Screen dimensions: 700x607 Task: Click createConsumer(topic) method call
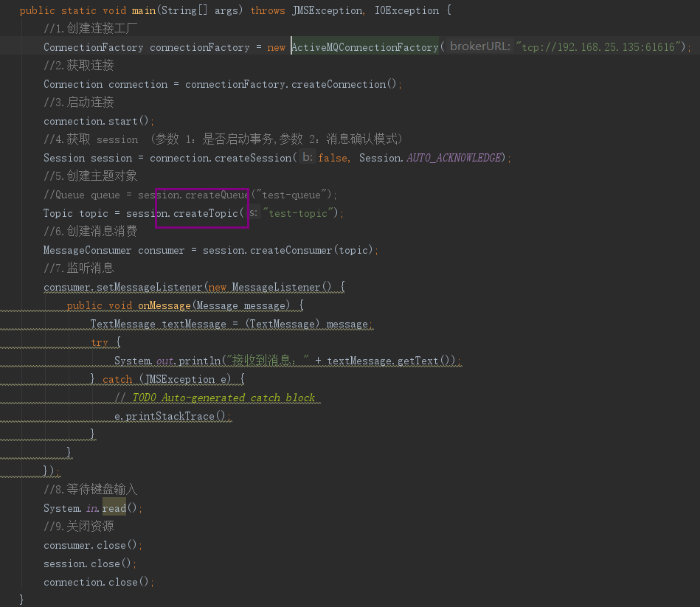pos(311,250)
